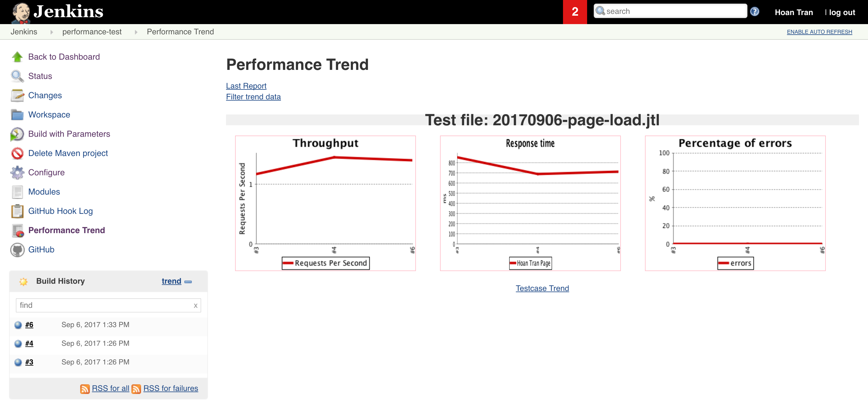Click the Changes notepad icon
Image resolution: width=868 pixels, height=406 pixels.
[x=17, y=95]
